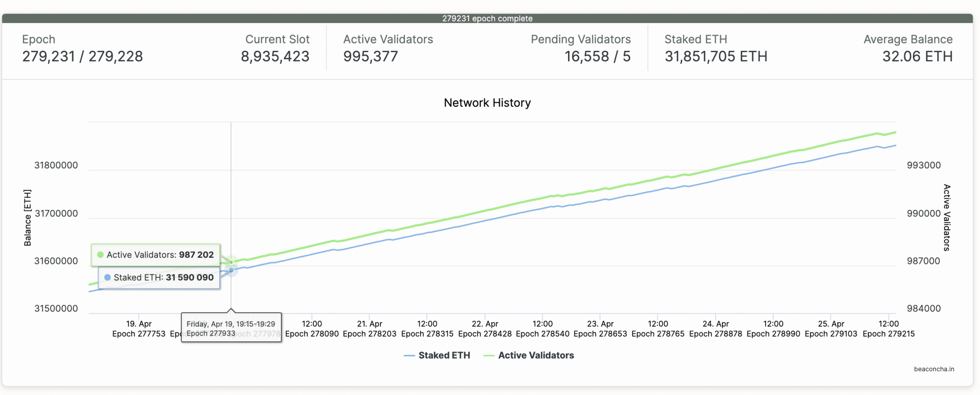Click the Current Slot value 8,935,423
Image resolution: width=980 pixels, height=395 pixels.
[x=275, y=56]
